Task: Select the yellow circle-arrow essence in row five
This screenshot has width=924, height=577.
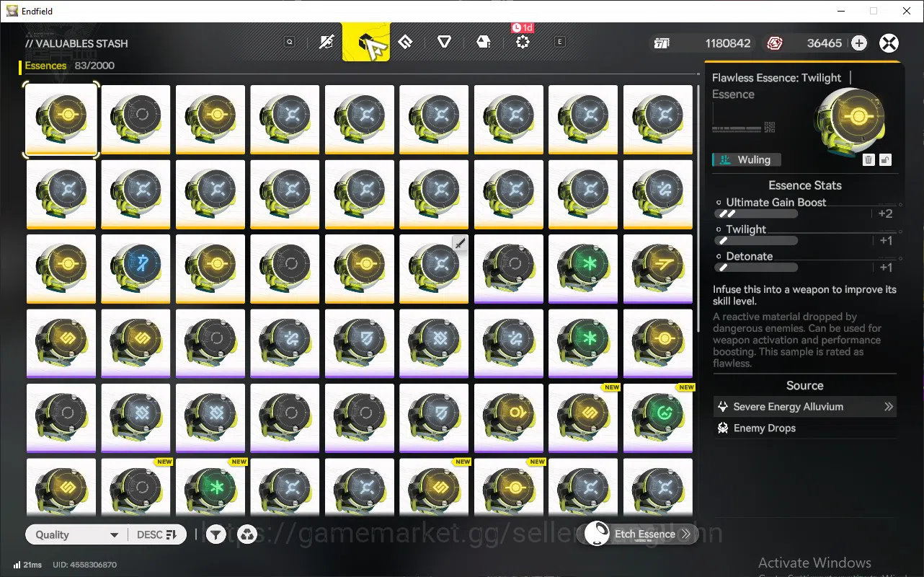Action: coord(509,418)
